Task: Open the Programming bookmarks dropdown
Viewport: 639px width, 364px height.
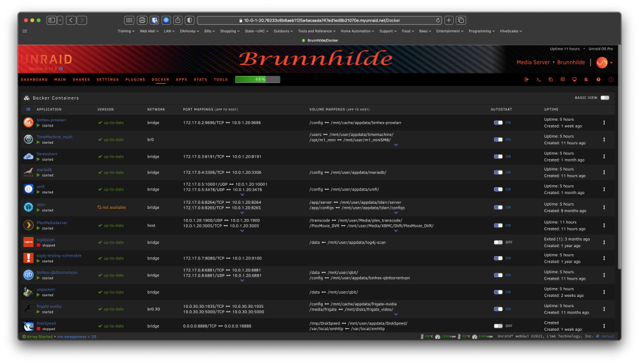Action: coord(482,31)
